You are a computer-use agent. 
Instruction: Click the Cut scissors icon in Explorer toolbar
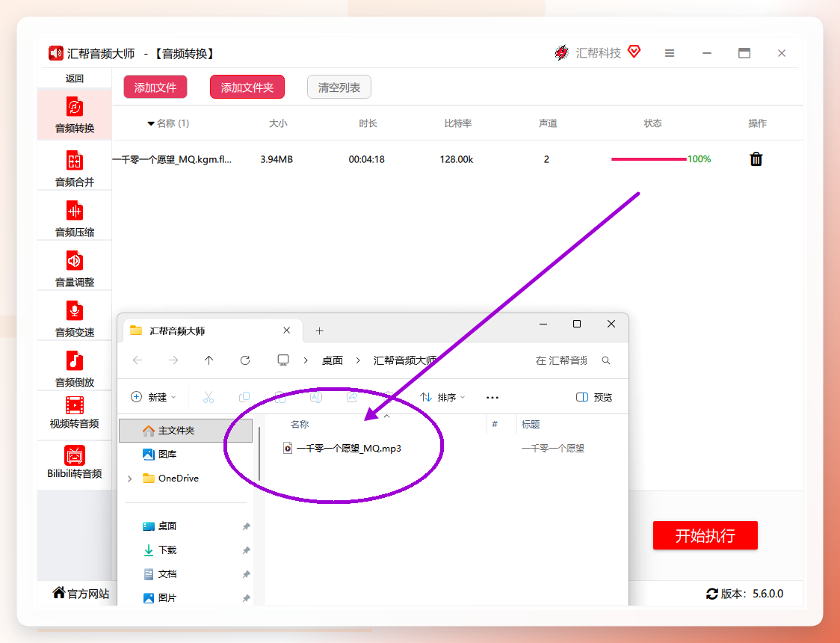[x=209, y=397]
